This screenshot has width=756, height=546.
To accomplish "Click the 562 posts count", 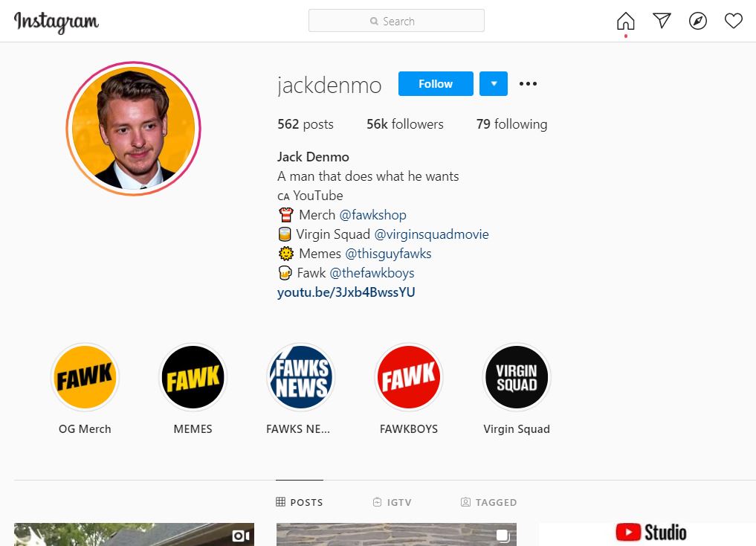I will (306, 124).
